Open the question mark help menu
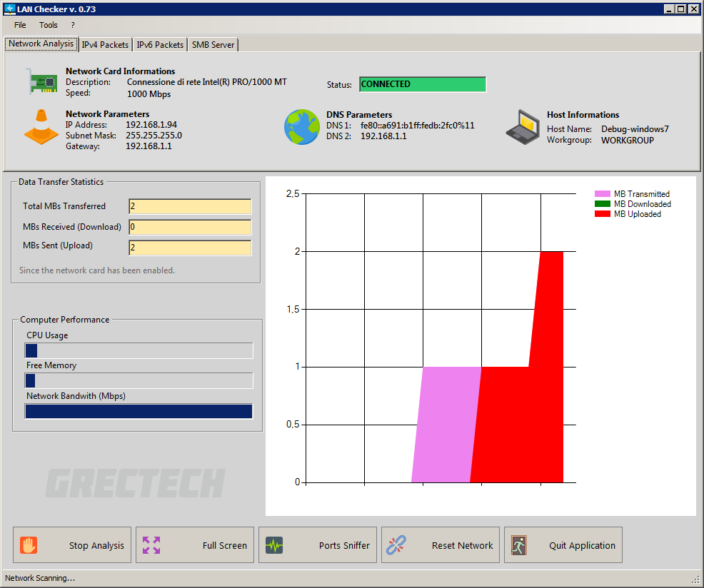This screenshot has height=588, width=704. click(73, 25)
